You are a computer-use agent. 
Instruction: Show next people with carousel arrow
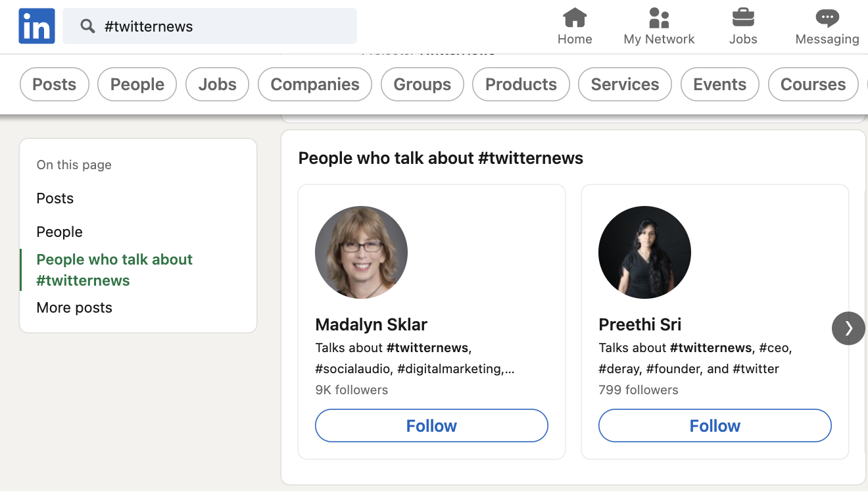(848, 328)
